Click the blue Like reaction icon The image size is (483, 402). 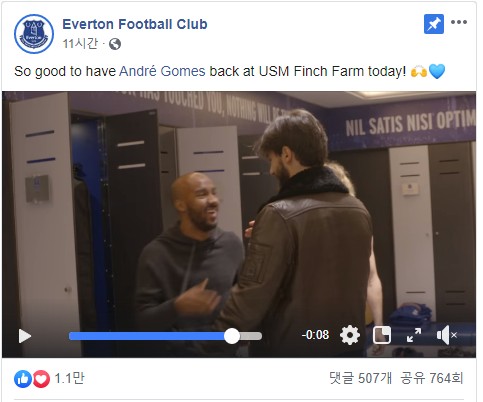click(23, 379)
